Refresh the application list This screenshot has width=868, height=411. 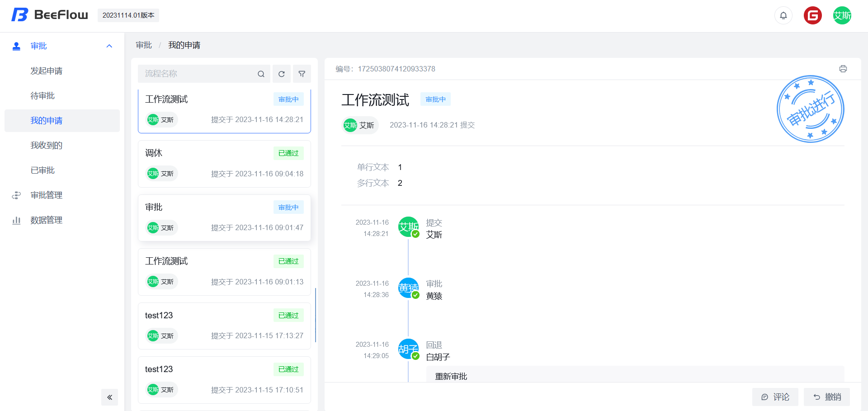[x=282, y=74]
